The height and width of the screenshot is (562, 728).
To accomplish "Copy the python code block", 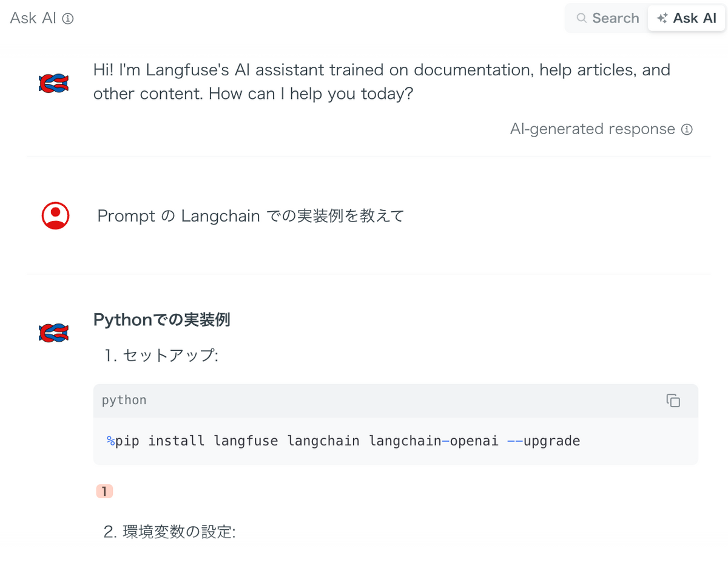I will coord(673,401).
